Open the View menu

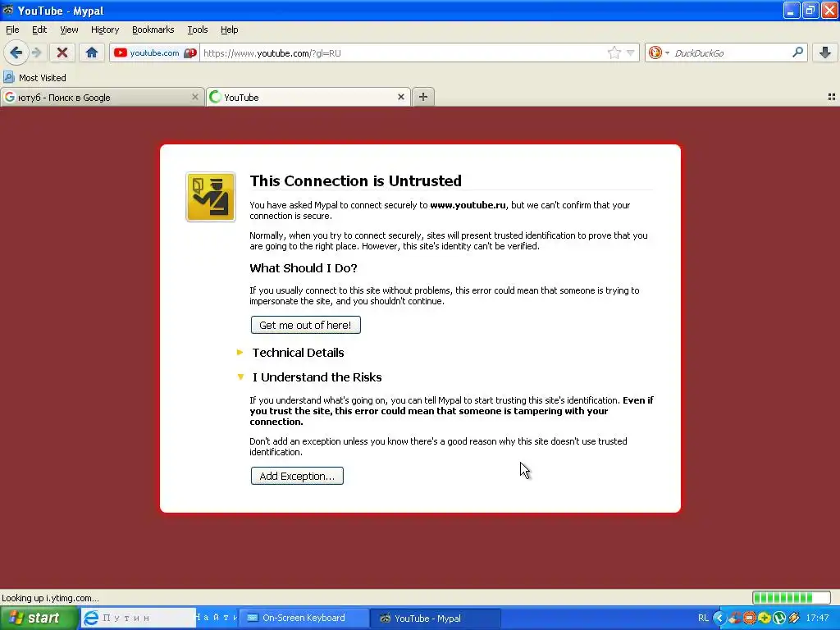[x=69, y=30]
